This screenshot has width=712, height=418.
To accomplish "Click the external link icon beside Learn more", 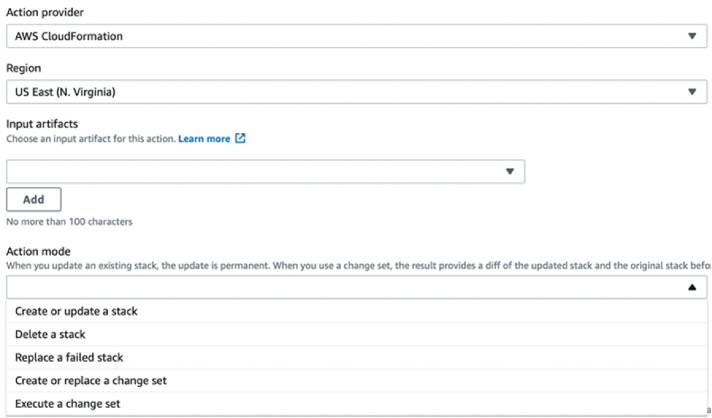I will pos(240,138).
